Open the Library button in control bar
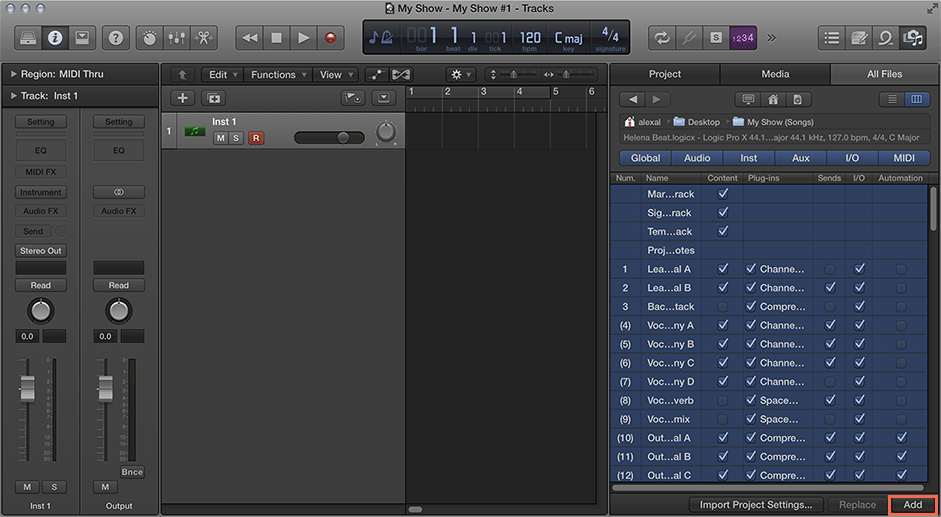The width and height of the screenshot is (941, 517). 28,38
